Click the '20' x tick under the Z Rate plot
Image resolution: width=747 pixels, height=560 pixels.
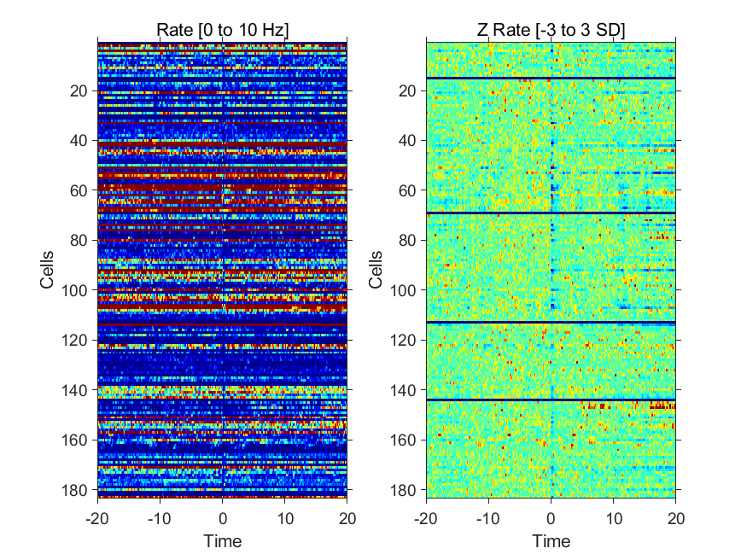(675, 518)
